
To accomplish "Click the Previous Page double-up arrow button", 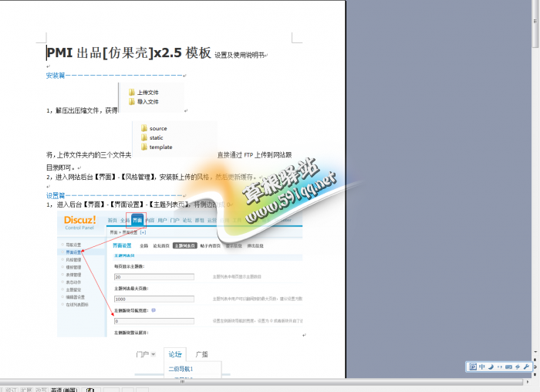I will point(535,360).
